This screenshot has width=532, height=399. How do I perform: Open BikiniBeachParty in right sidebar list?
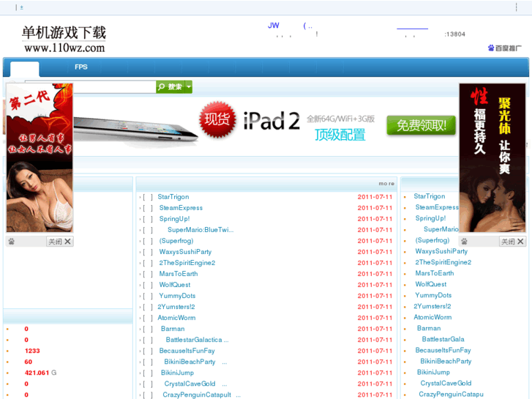446,362
